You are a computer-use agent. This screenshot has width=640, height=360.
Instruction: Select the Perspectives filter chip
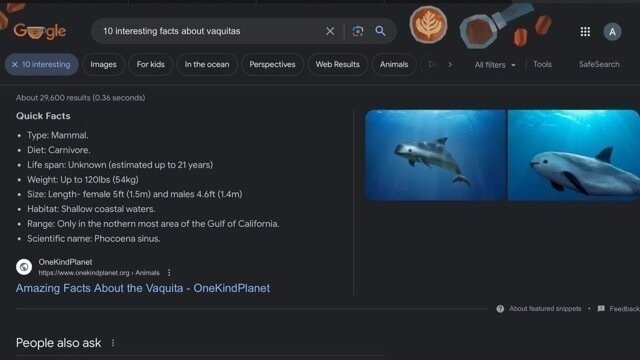[x=272, y=64]
